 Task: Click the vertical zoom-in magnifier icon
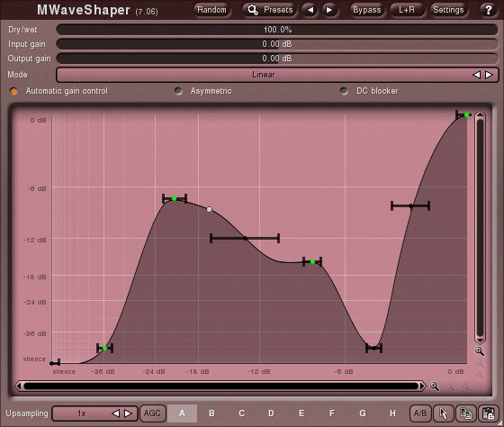click(479, 351)
